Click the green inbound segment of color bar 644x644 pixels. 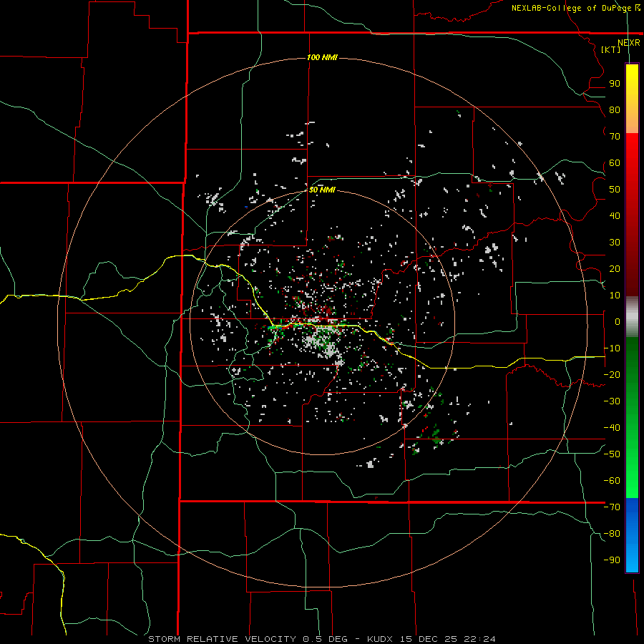click(x=632, y=417)
